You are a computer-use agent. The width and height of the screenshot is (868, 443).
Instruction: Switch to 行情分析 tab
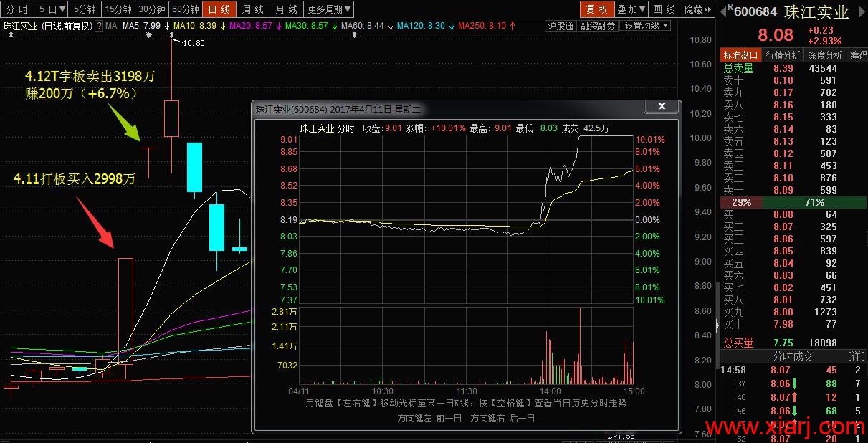pos(783,55)
